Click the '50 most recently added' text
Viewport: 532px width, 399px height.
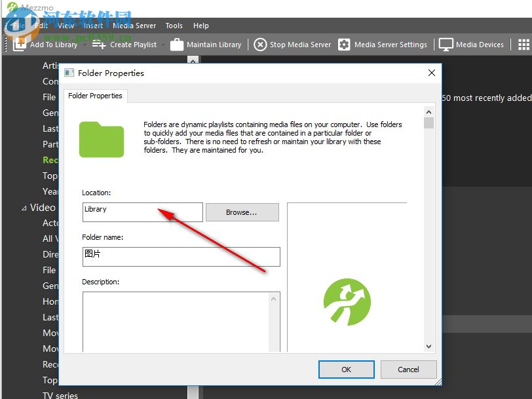coord(487,98)
